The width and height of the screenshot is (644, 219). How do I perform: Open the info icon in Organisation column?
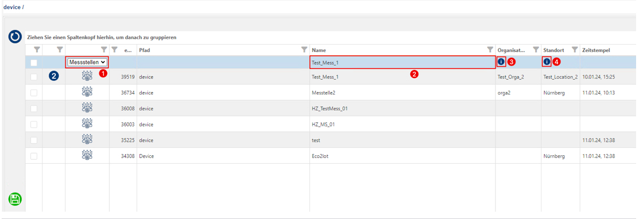501,62
